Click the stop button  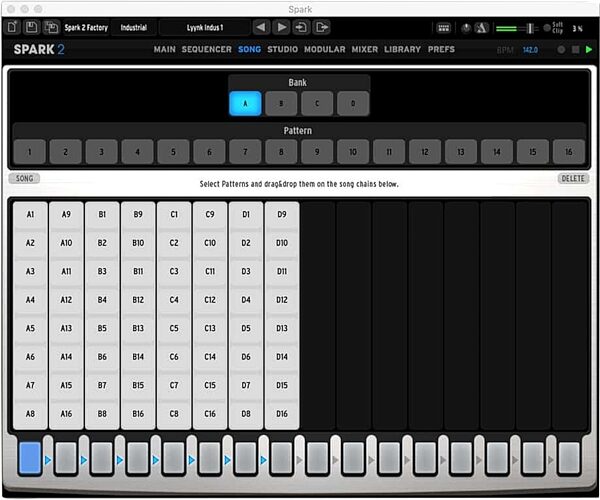click(x=575, y=50)
